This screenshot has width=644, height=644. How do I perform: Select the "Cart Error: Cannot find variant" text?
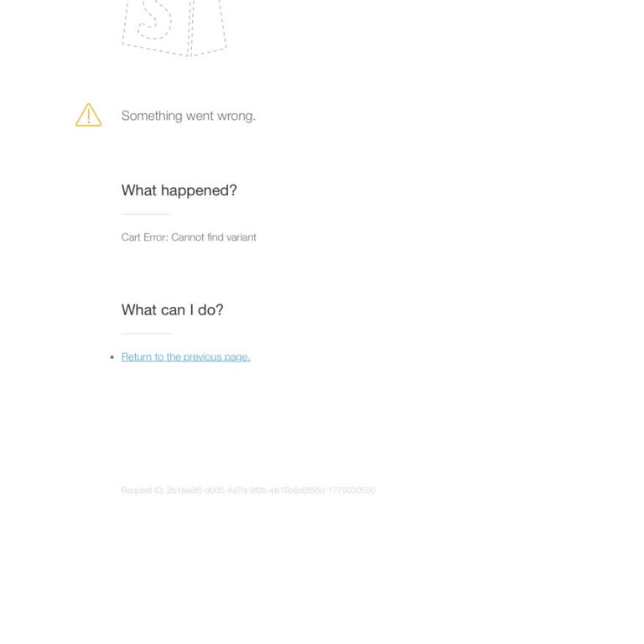click(x=189, y=237)
